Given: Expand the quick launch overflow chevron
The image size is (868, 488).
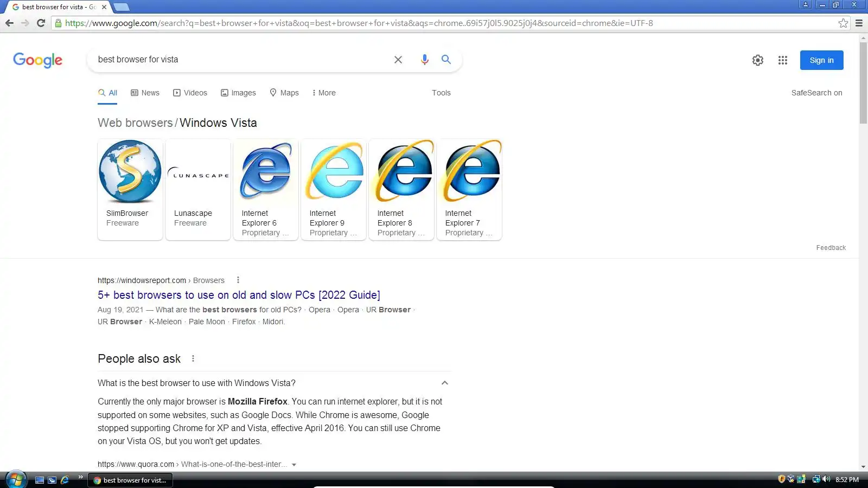Looking at the screenshot, I should click(80, 477).
